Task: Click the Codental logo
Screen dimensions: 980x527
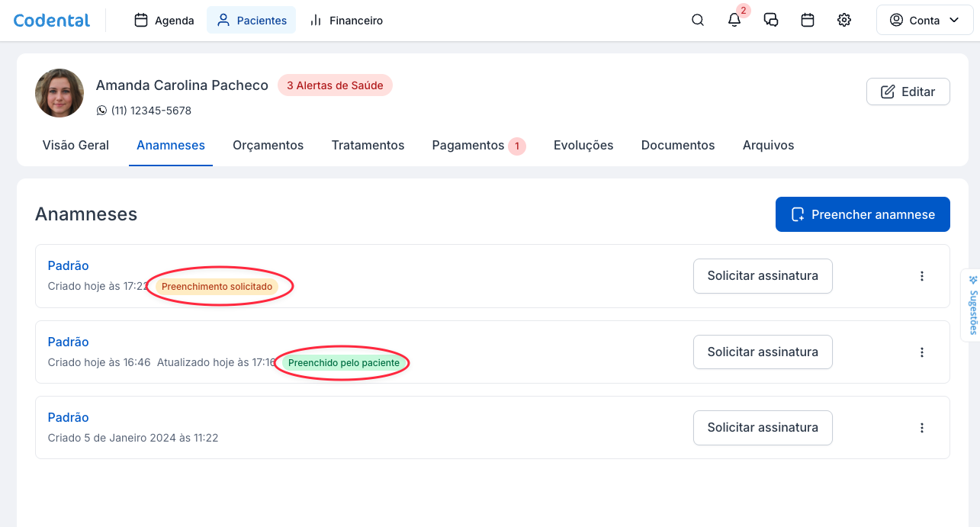Action: point(52,21)
